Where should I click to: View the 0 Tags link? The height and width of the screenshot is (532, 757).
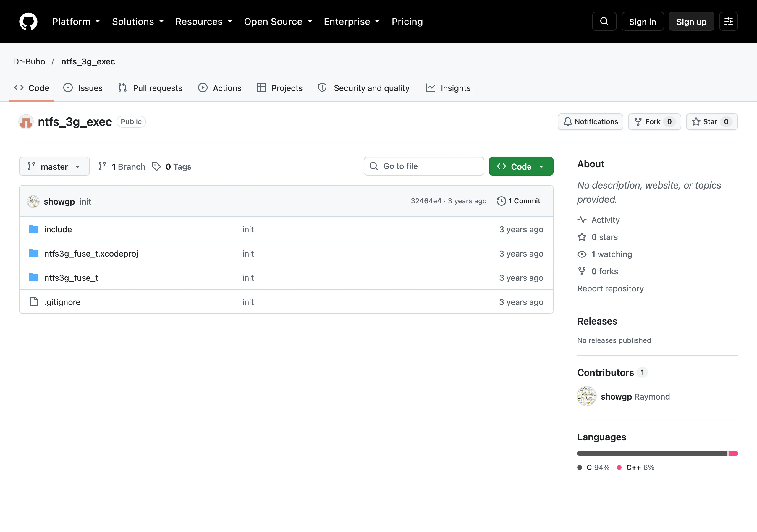(x=172, y=167)
